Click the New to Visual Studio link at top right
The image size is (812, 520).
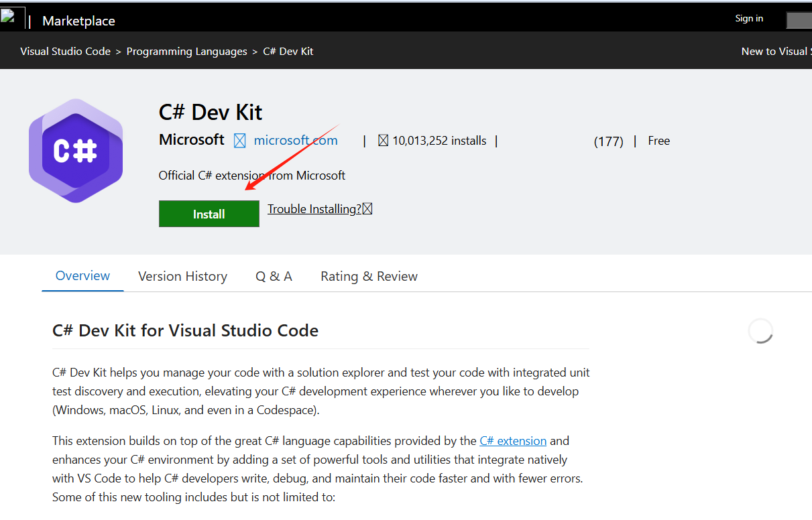(776, 52)
